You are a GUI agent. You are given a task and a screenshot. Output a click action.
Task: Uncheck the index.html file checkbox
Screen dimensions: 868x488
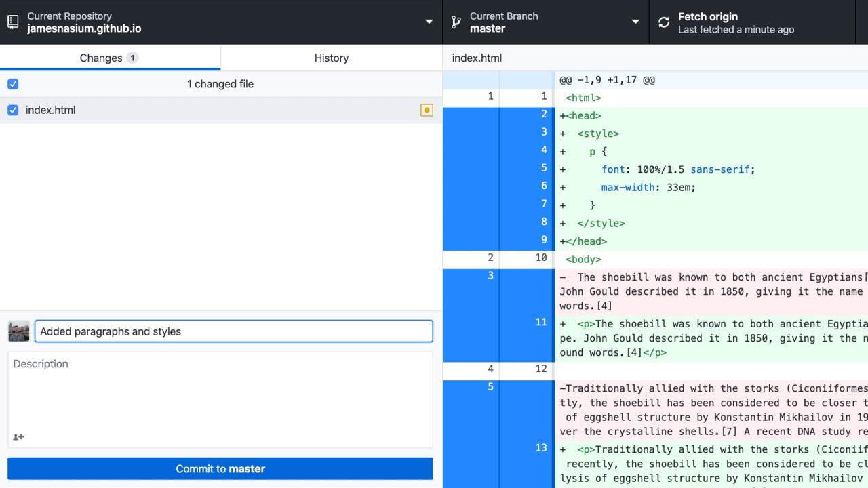click(x=13, y=110)
